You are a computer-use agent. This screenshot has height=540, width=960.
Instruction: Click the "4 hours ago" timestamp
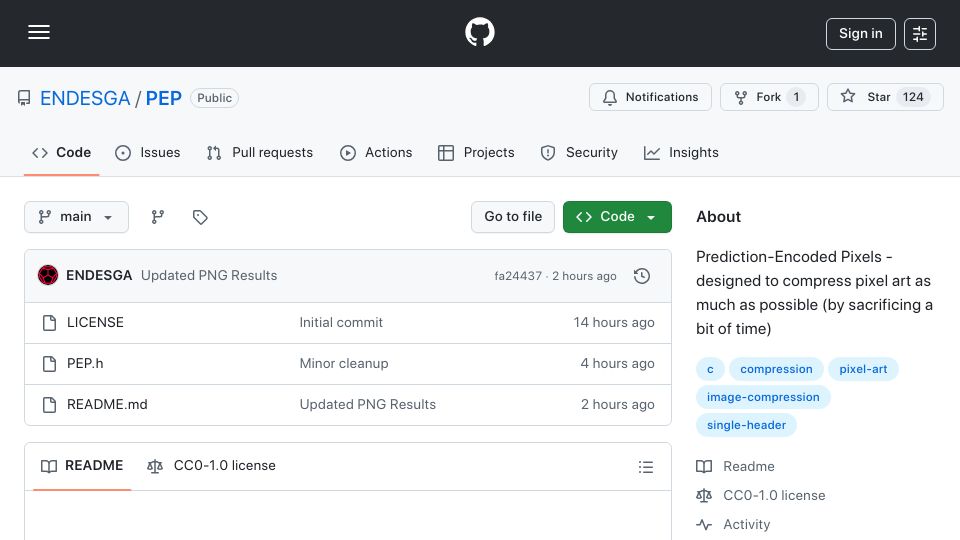tap(618, 364)
